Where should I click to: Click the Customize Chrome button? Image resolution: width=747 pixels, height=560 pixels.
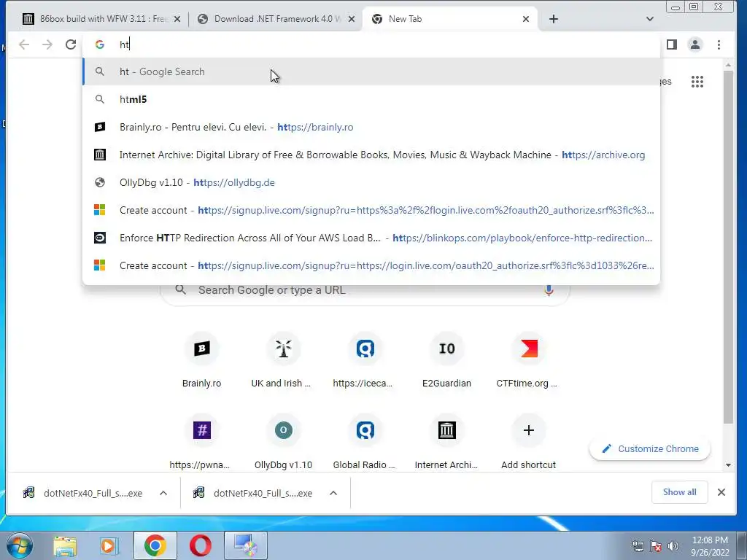coord(650,449)
